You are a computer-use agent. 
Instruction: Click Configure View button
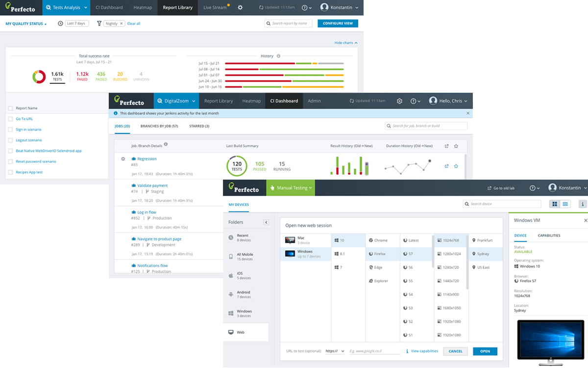338,23
